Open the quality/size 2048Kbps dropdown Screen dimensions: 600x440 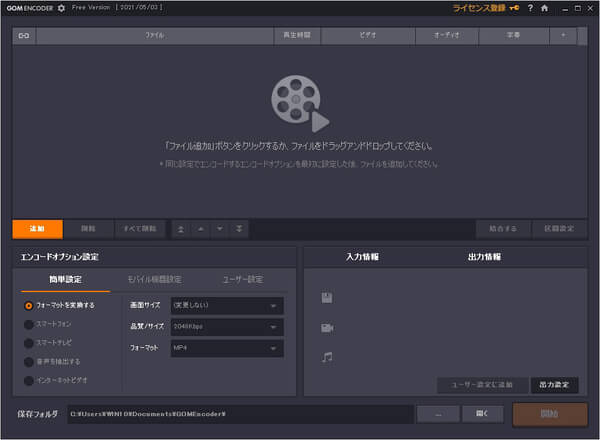pos(227,327)
